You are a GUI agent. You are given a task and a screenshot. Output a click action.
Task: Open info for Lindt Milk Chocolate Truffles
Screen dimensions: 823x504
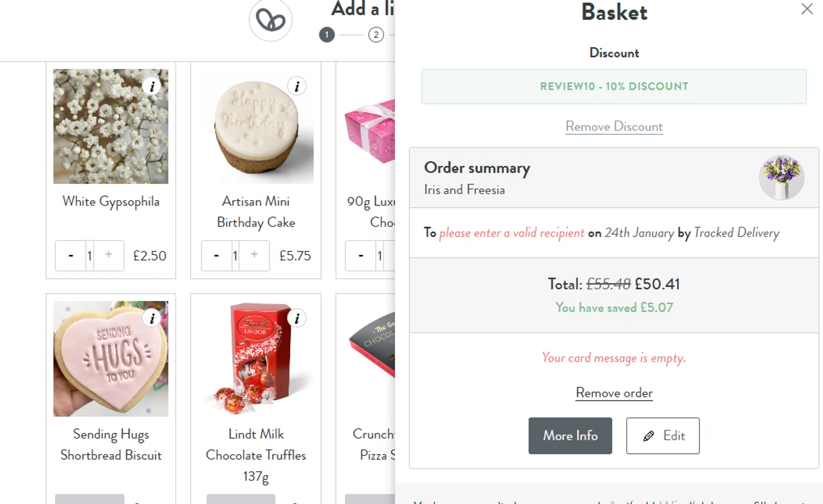coord(297,318)
